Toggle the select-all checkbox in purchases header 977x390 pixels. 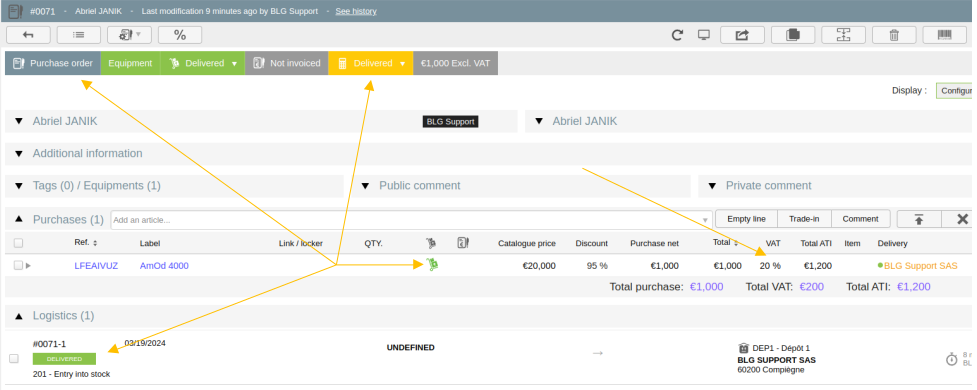pos(19,243)
